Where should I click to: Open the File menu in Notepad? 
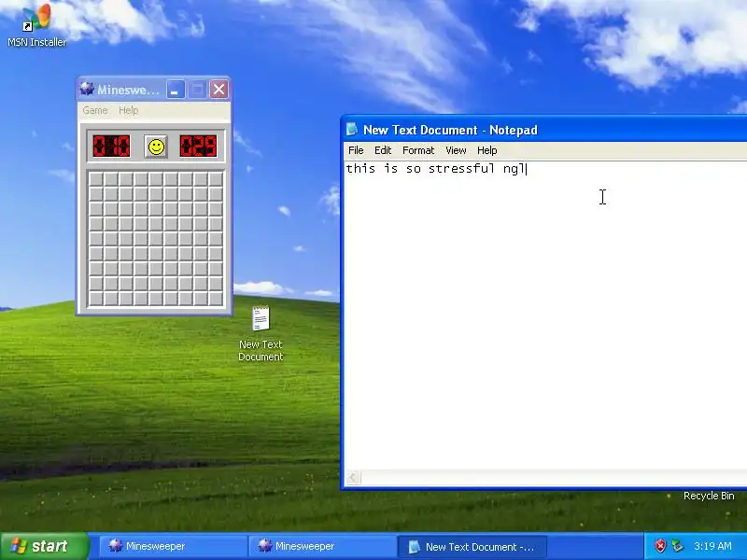pos(356,150)
